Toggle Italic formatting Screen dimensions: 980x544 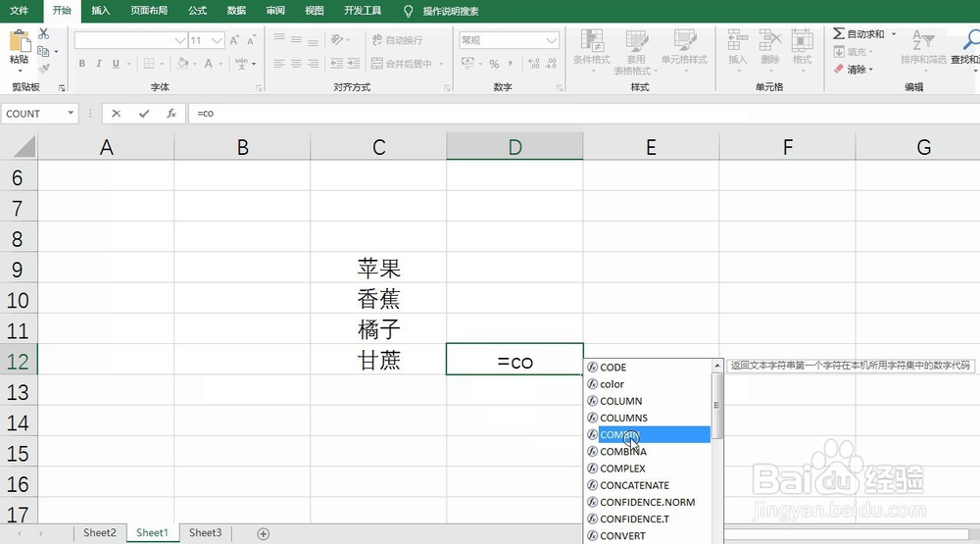coord(99,63)
